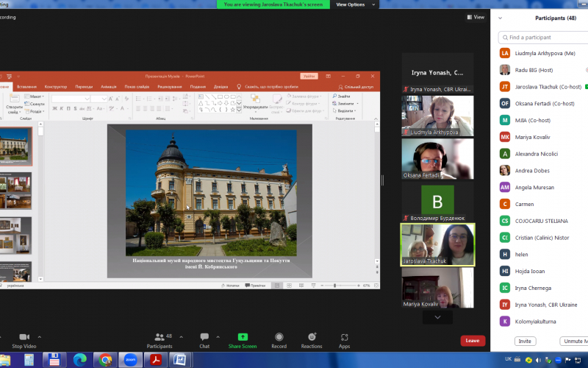Open the Zoom Apps icon
The width and height of the screenshot is (588, 368).
(x=344, y=337)
